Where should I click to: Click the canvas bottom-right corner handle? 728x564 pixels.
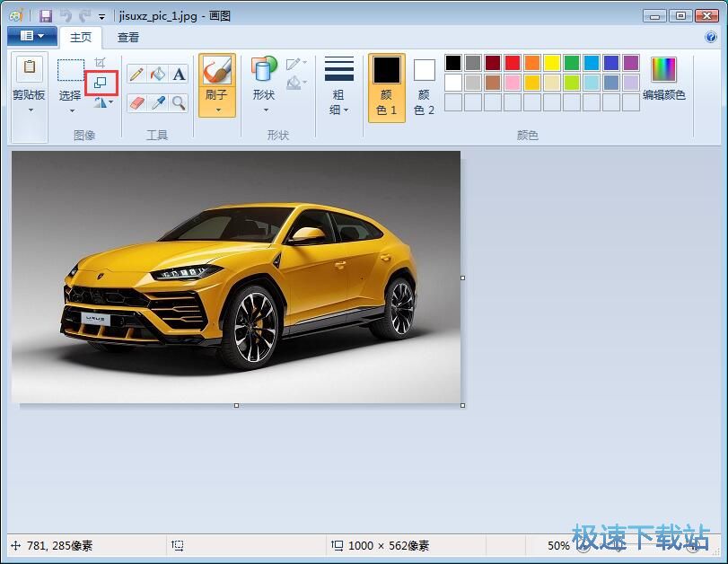(463, 406)
